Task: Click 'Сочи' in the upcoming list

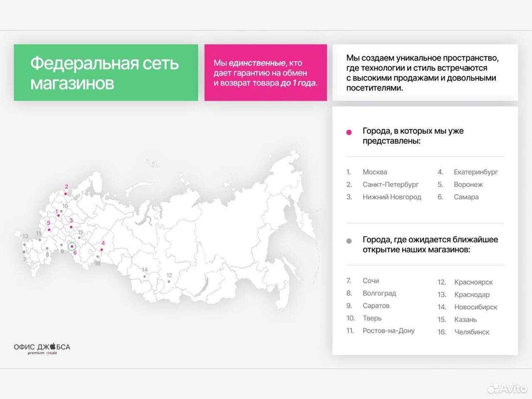Action: [371, 281]
